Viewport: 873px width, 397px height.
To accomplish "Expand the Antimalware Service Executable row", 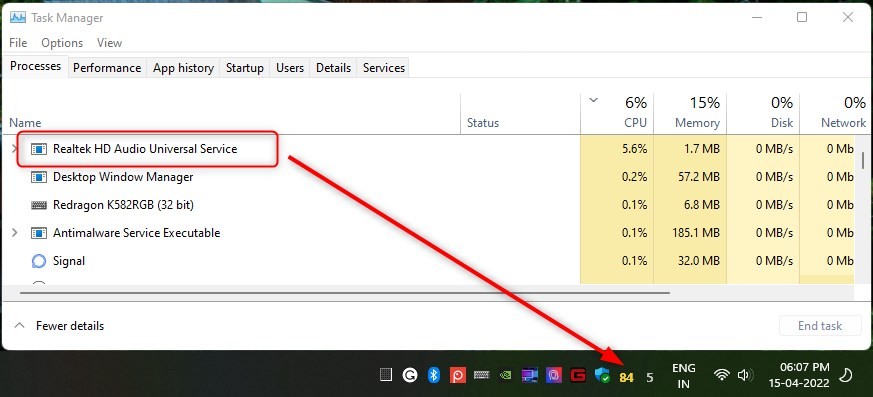I will pyautogui.click(x=15, y=232).
